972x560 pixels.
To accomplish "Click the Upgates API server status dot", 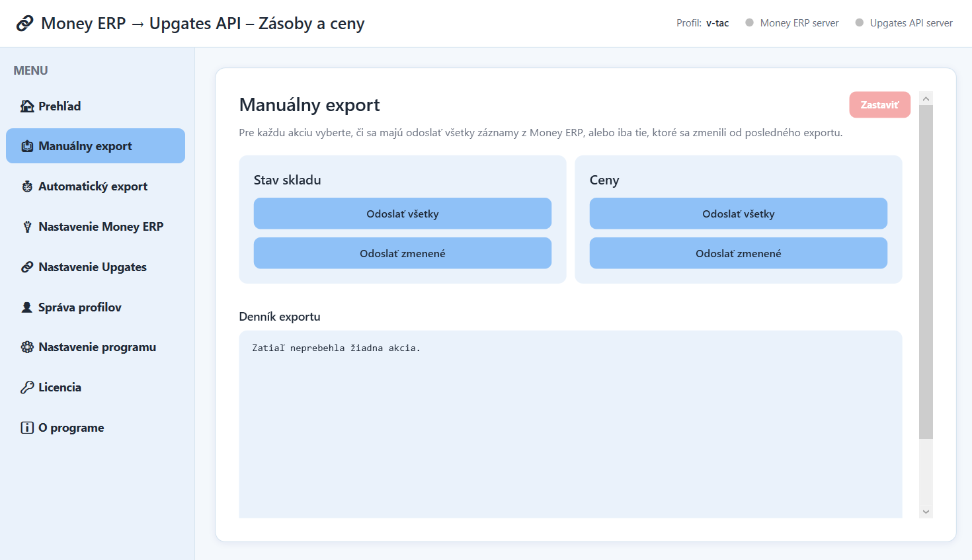I will point(859,22).
